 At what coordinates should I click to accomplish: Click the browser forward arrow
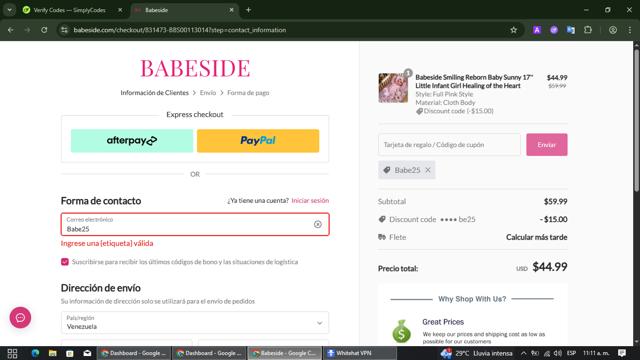click(x=27, y=30)
